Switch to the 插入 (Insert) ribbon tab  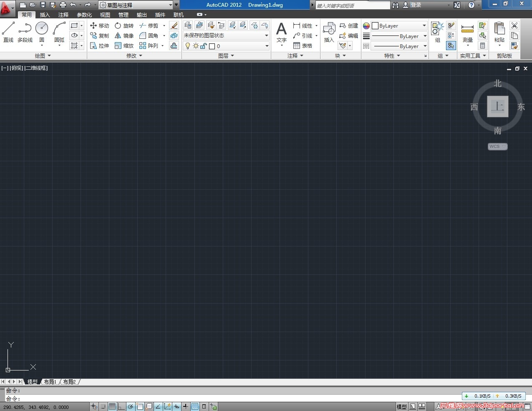coord(45,14)
